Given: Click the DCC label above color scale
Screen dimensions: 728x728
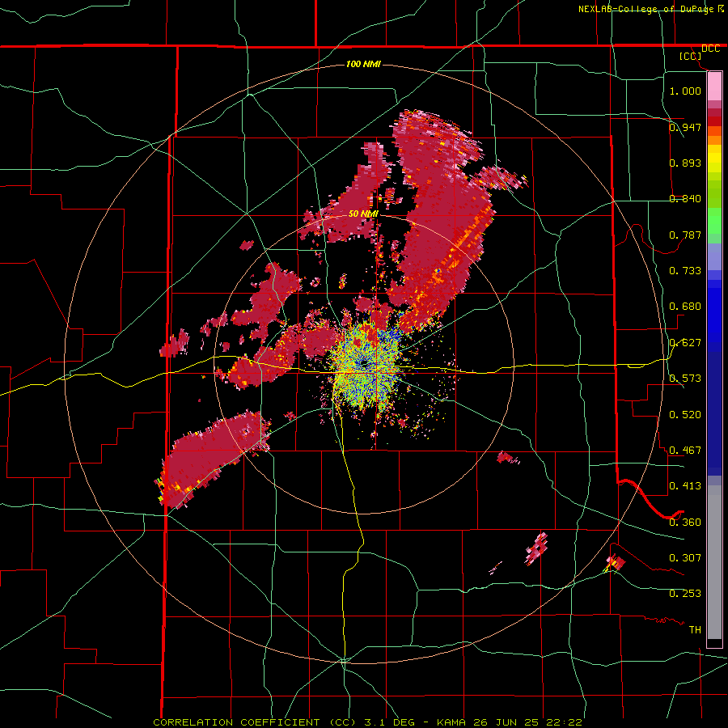Looking at the screenshot, I should tap(710, 49).
